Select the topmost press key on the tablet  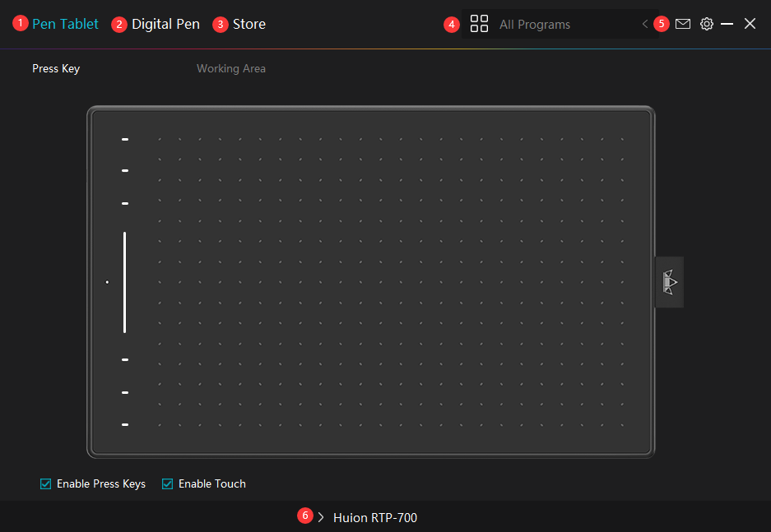tap(125, 140)
